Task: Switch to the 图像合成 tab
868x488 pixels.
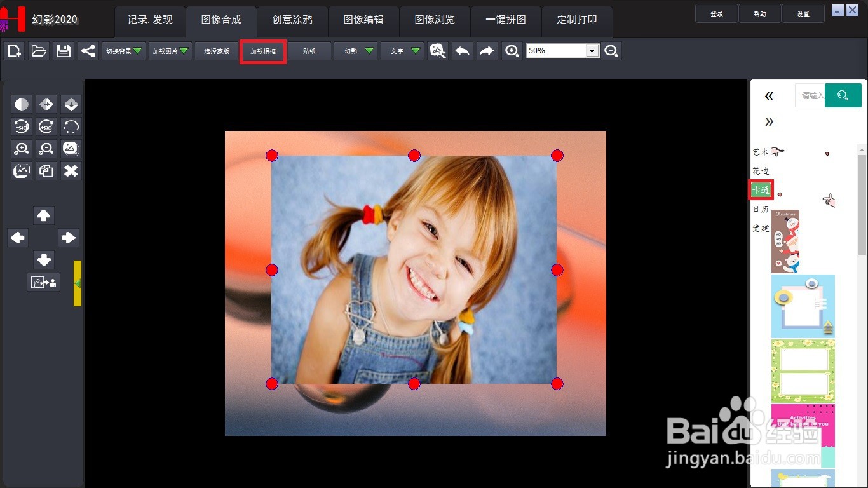Action: (x=221, y=20)
